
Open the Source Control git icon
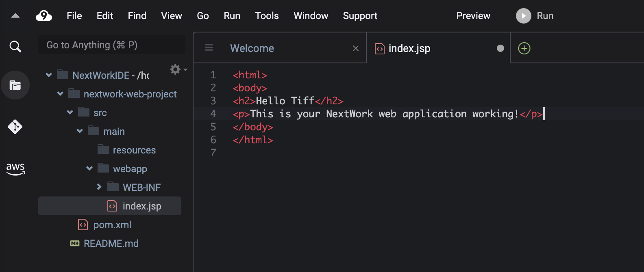coord(15,127)
